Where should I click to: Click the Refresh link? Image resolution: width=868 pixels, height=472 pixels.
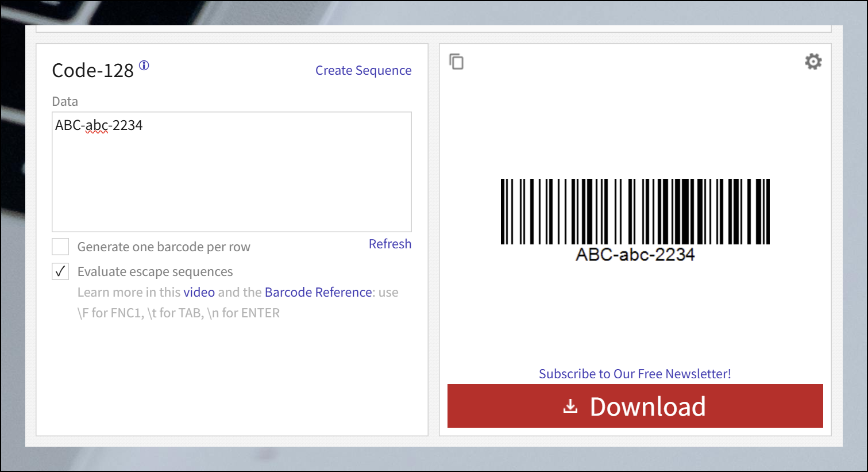(390, 244)
